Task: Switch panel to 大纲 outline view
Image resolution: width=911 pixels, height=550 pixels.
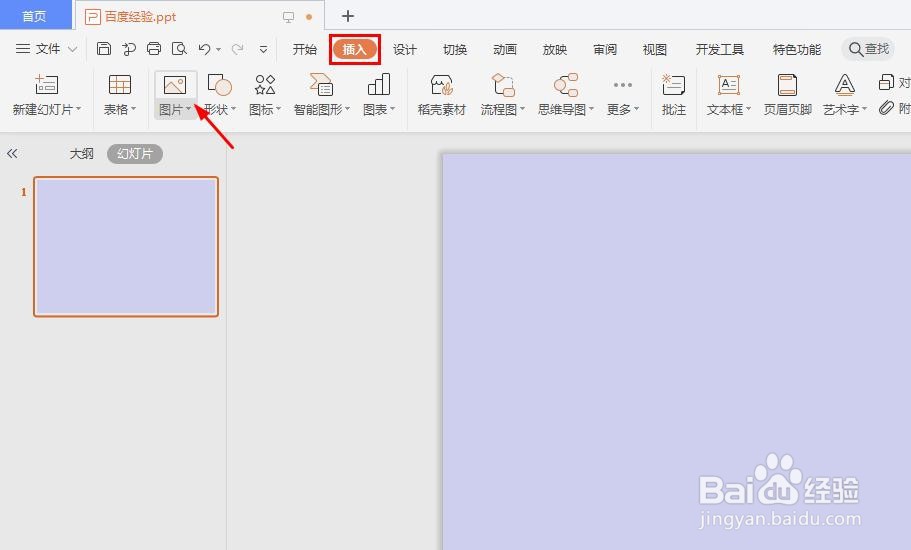Action: 82,153
